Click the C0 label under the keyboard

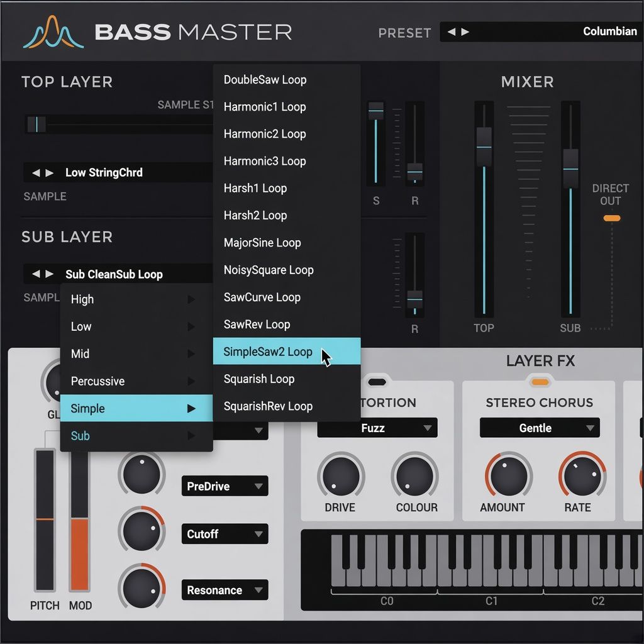pos(387,601)
